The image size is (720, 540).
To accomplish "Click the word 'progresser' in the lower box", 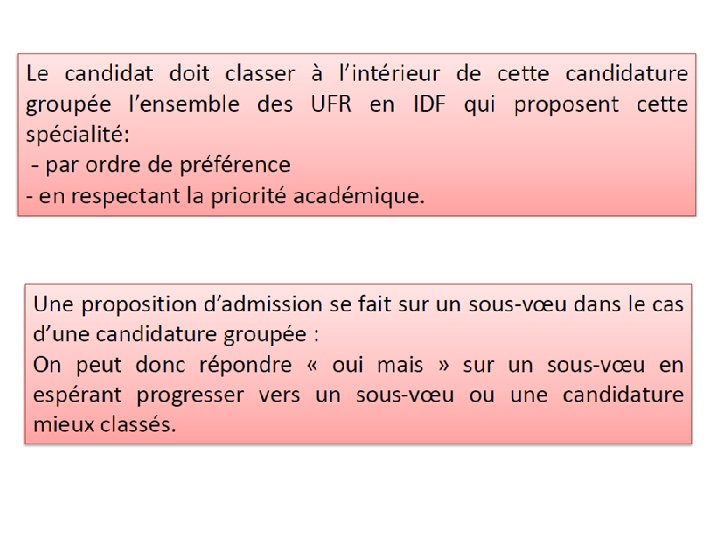I will pos(190,396).
